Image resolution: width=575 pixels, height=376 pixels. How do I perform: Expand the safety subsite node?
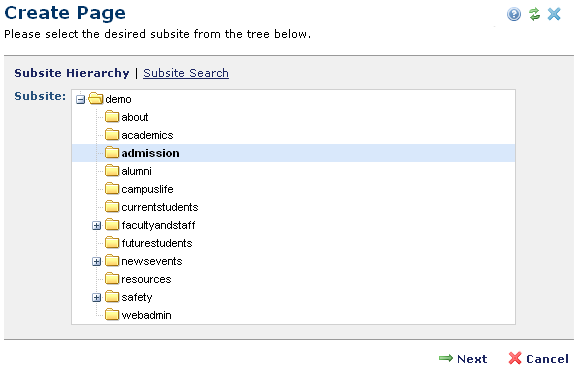coord(96,297)
